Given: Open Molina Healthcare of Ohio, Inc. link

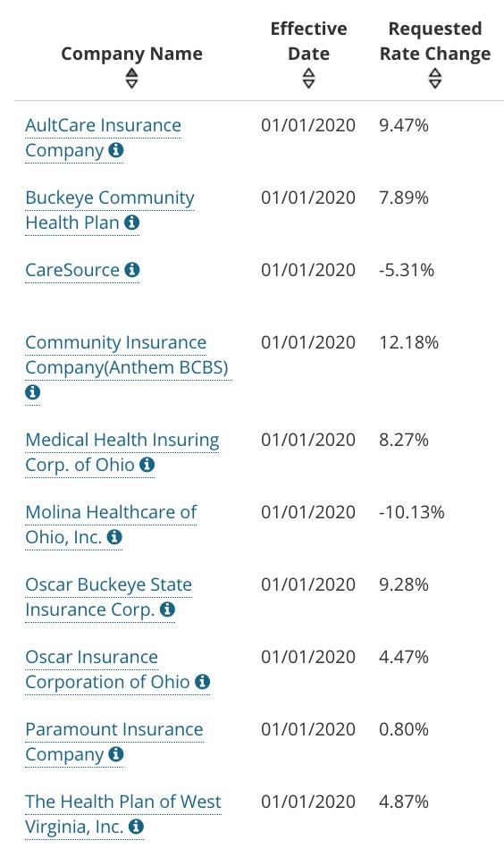Looking at the screenshot, I should point(111,525).
